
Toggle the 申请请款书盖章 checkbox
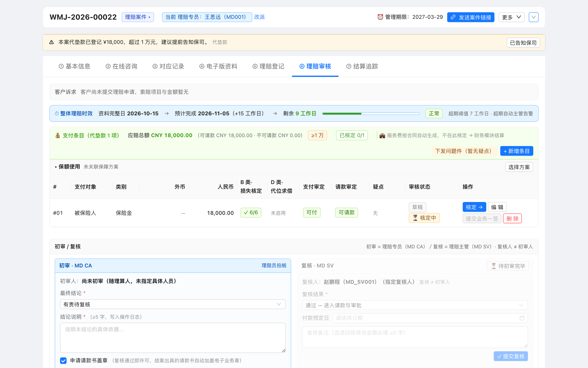[63, 361]
